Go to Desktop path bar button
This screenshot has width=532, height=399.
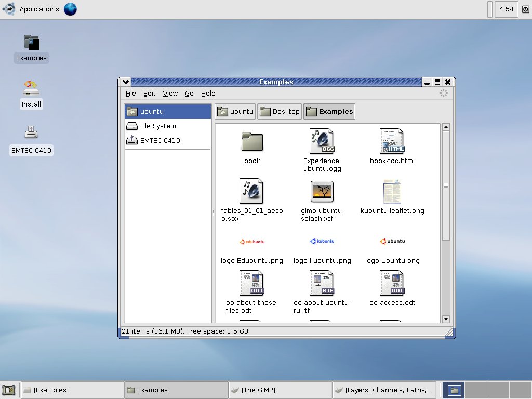280,112
